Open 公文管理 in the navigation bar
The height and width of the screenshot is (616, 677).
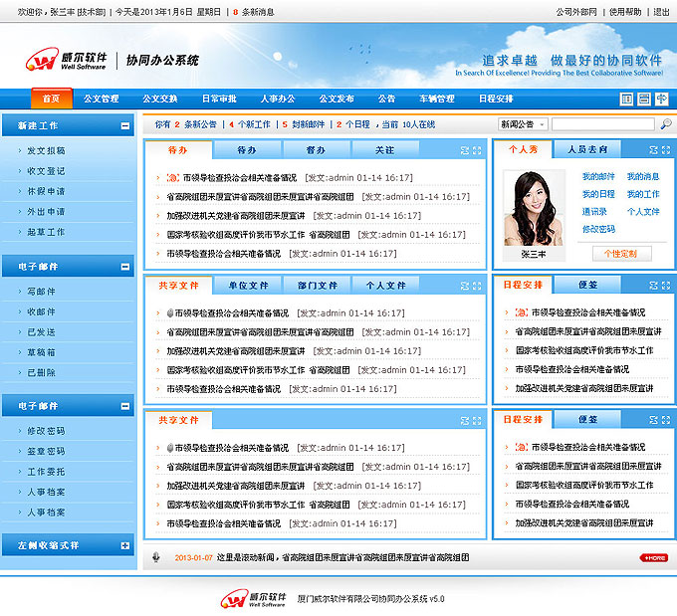click(102, 100)
